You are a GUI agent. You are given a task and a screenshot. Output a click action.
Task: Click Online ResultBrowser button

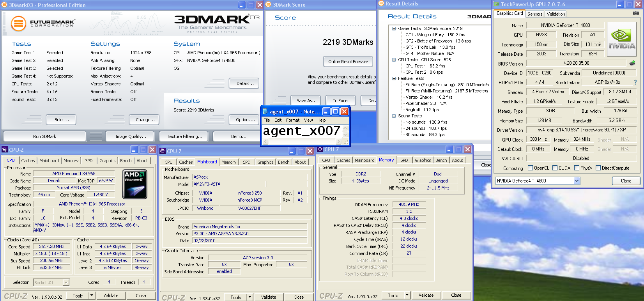click(x=348, y=61)
